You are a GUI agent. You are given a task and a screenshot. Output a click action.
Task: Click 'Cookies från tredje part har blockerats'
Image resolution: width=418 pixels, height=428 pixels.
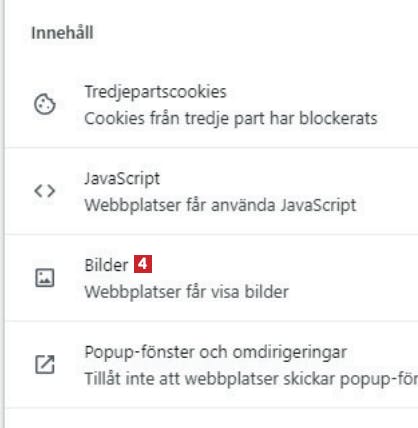231,119
